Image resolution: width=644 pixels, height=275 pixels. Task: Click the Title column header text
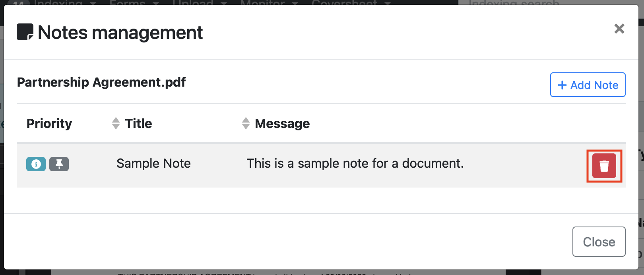138,124
